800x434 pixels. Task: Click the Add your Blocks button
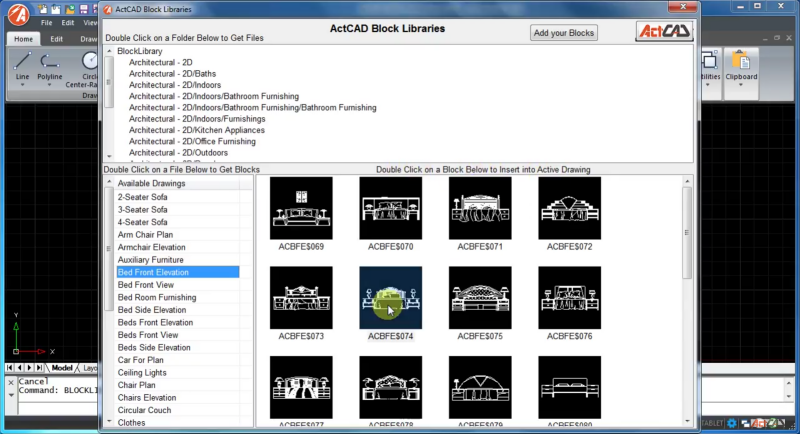[564, 33]
